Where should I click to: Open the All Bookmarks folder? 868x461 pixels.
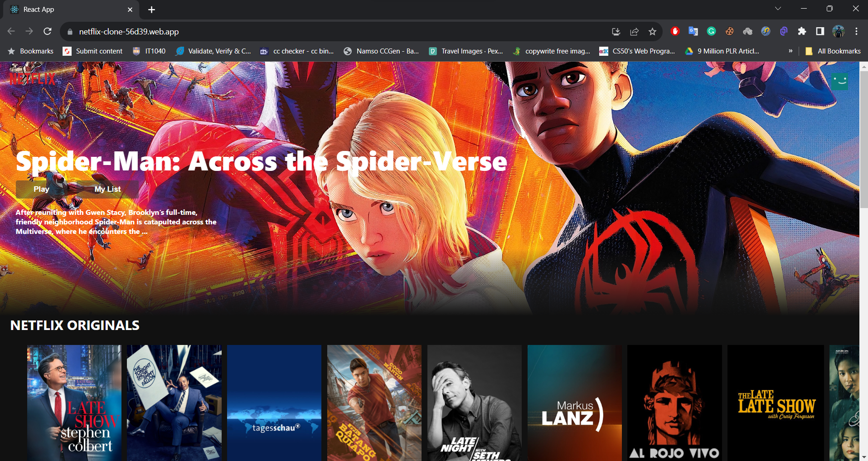(x=833, y=51)
